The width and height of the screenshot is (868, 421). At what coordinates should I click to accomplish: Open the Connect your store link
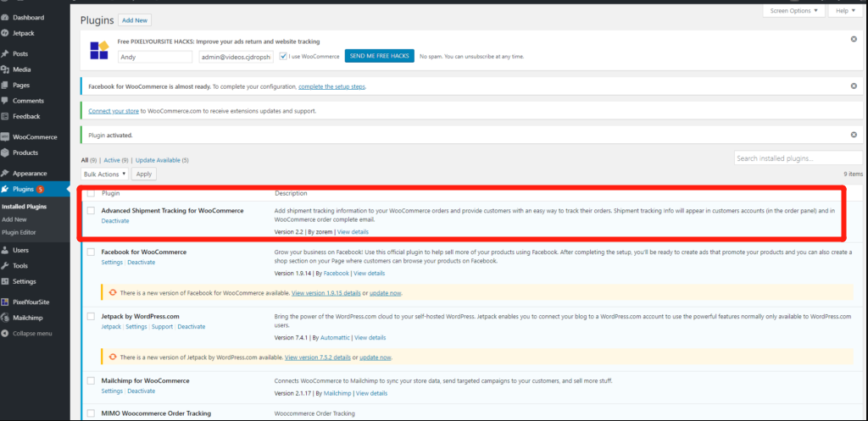pyautogui.click(x=114, y=111)
